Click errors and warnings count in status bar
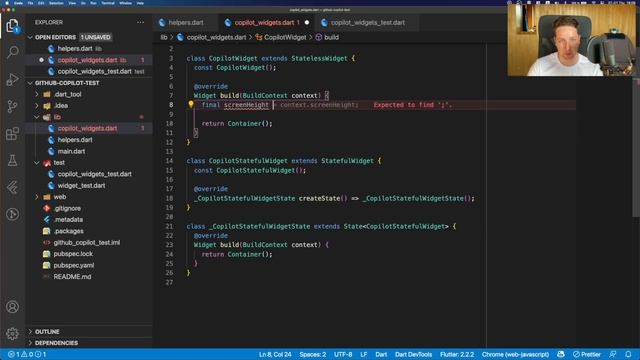640x360 pixels. click(x=27, y=354)
